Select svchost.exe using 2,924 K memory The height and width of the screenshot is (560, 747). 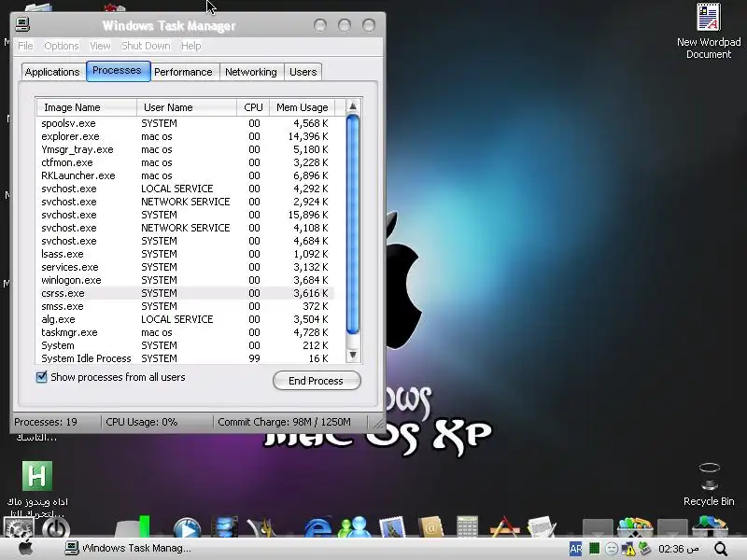(x=186, y=202)
